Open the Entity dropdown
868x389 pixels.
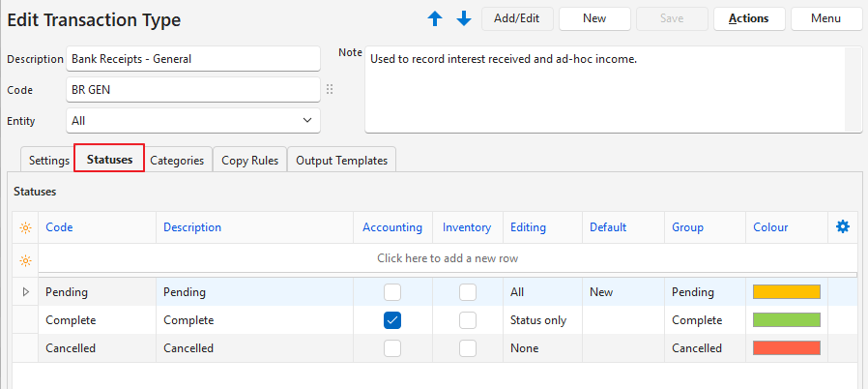click(193, 121)
